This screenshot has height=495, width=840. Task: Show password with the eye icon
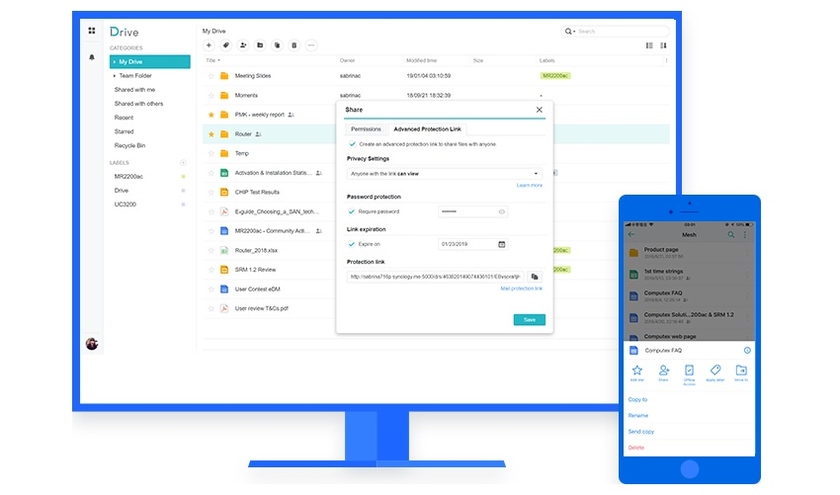click(x=501, y=212)
